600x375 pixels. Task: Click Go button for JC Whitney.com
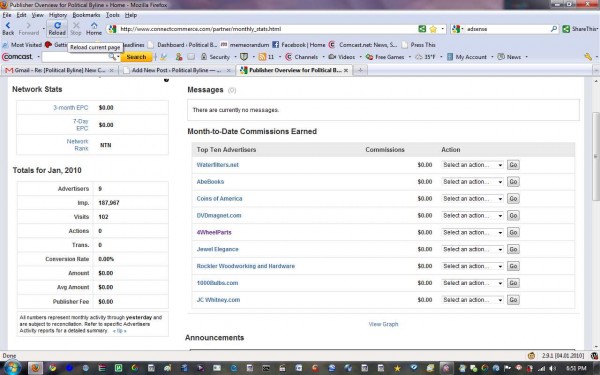pyautogui.click(x=513, y=300)
